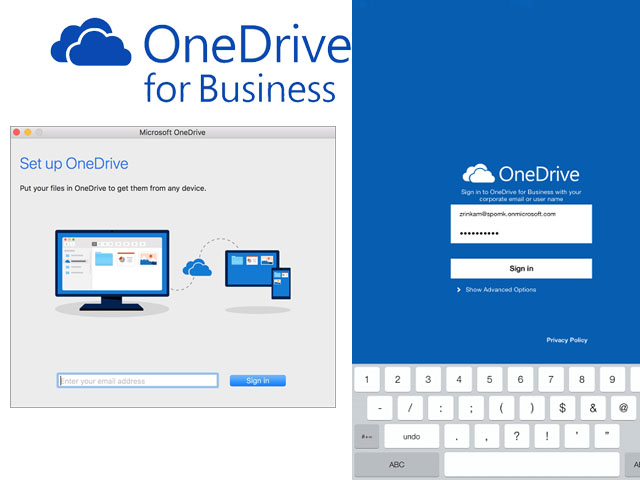Tap the period key on keyboard
The height and width of the screenshot is (480, 640).
click(x=457, y=436)
